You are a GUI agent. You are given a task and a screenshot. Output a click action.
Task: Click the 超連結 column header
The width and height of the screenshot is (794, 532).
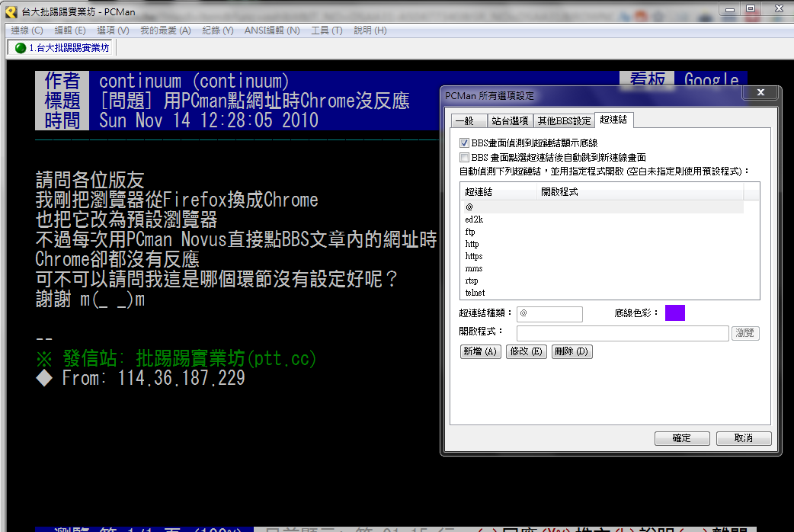pos(499,191)
